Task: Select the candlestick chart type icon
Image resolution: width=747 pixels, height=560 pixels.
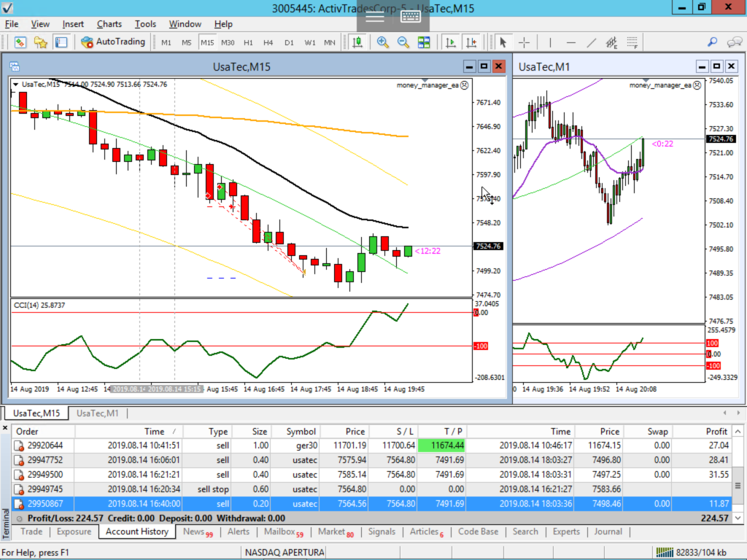Action: click(x=357, y=42)
